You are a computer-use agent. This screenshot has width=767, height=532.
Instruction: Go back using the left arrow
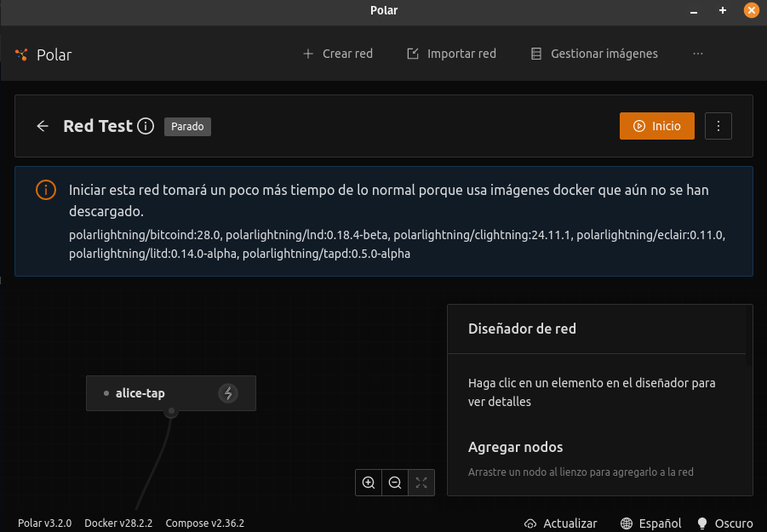(43, 126)
